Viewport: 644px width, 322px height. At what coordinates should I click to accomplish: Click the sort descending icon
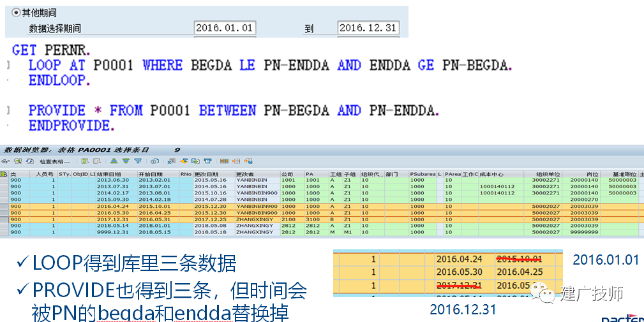(x=126, y=161)
